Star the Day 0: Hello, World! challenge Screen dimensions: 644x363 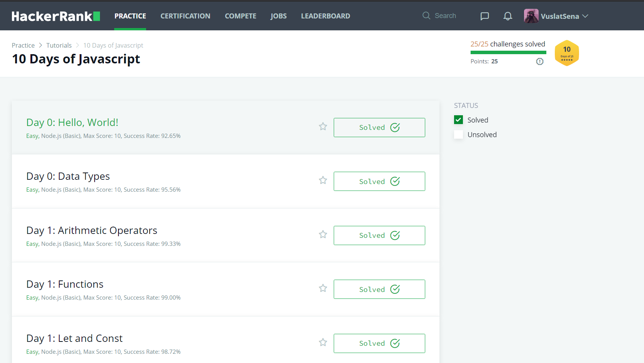pos(323,126)
